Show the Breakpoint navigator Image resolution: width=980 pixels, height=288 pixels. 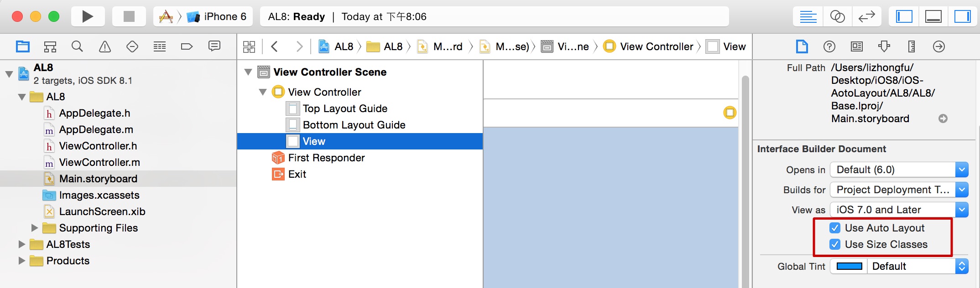pyautogui.click(x=187, y=46)
